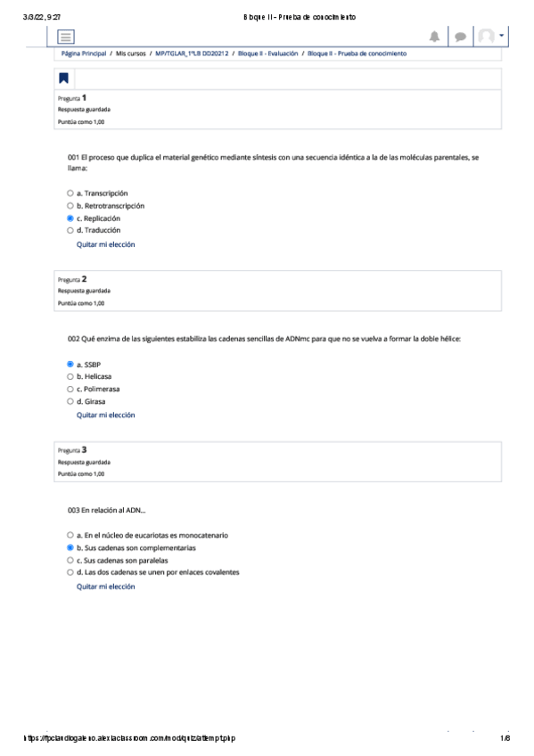Select answer b. Retrotranscripción
Viewport: 534px width, 756px height.
pos(70,206)
